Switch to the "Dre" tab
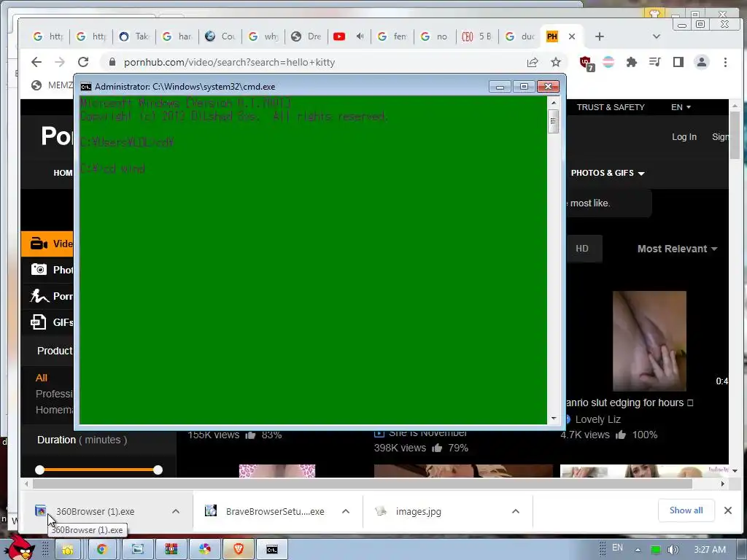This screenshot has height=560, width=747. point(306,36)
